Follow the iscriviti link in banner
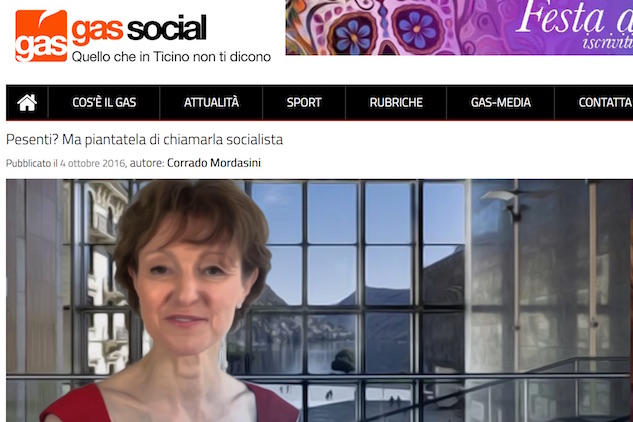Viewport: 633px width, 422px height. [x=607, y=42]
